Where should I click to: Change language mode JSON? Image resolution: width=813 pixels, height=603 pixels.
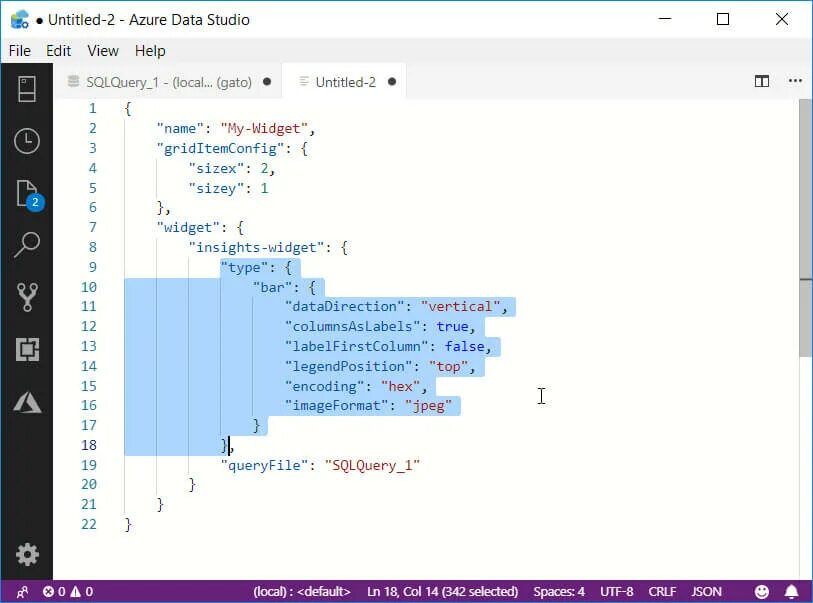click(706, 592)
